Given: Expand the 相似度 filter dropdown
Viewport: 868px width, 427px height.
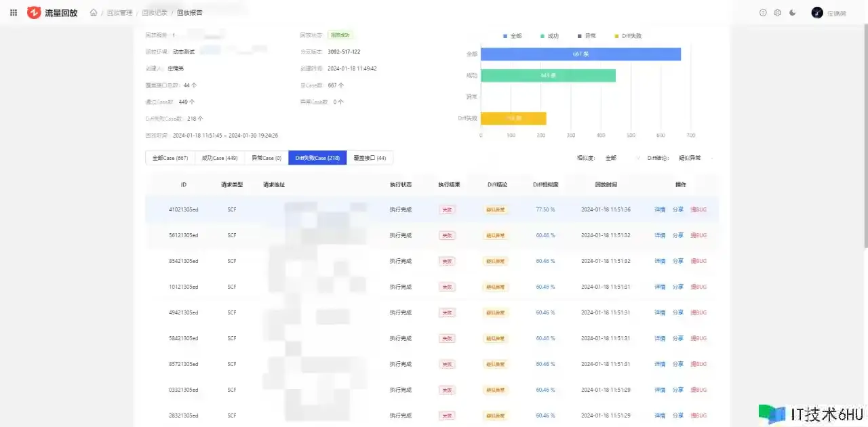Looking at the screenshot, I should (620, 158).
